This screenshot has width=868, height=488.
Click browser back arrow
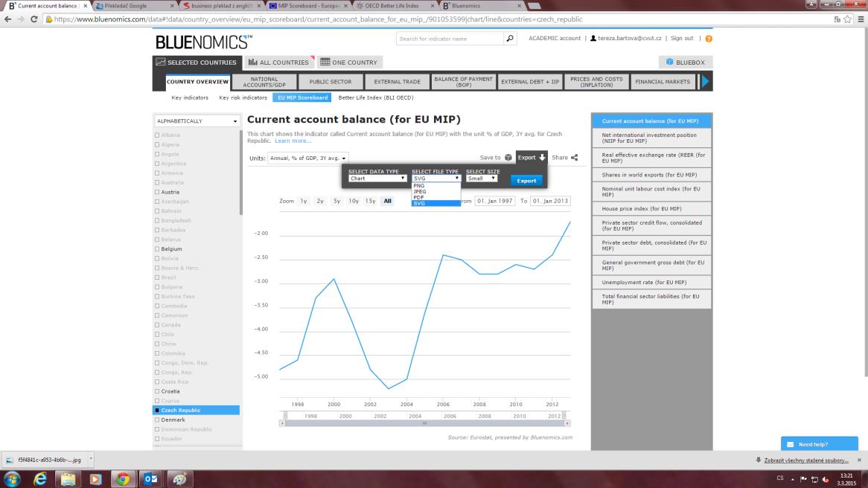tap(7, 19)
